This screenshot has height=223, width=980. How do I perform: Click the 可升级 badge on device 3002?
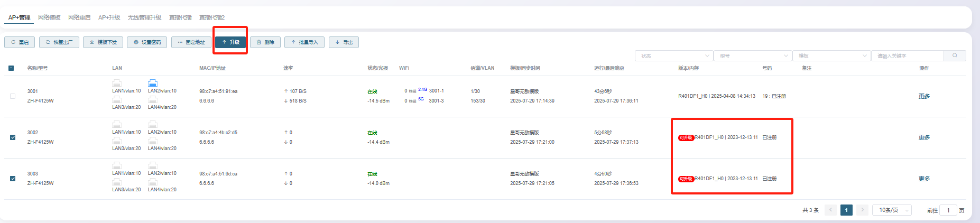click(x=686, y=137)
